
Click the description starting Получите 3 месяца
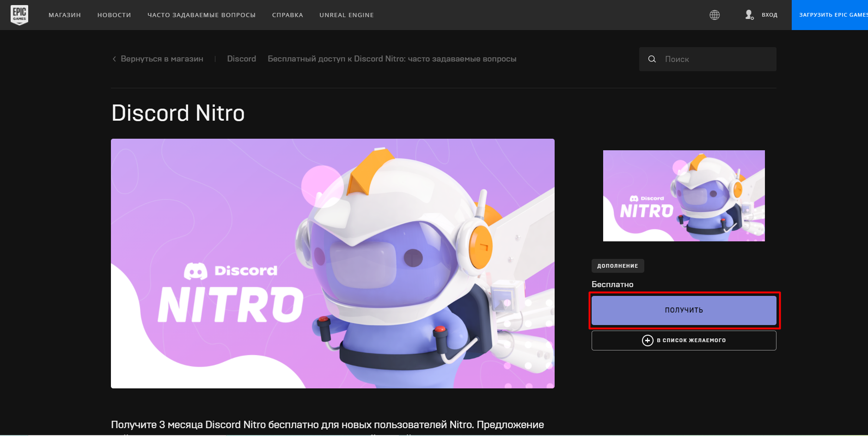coord(327,425)
